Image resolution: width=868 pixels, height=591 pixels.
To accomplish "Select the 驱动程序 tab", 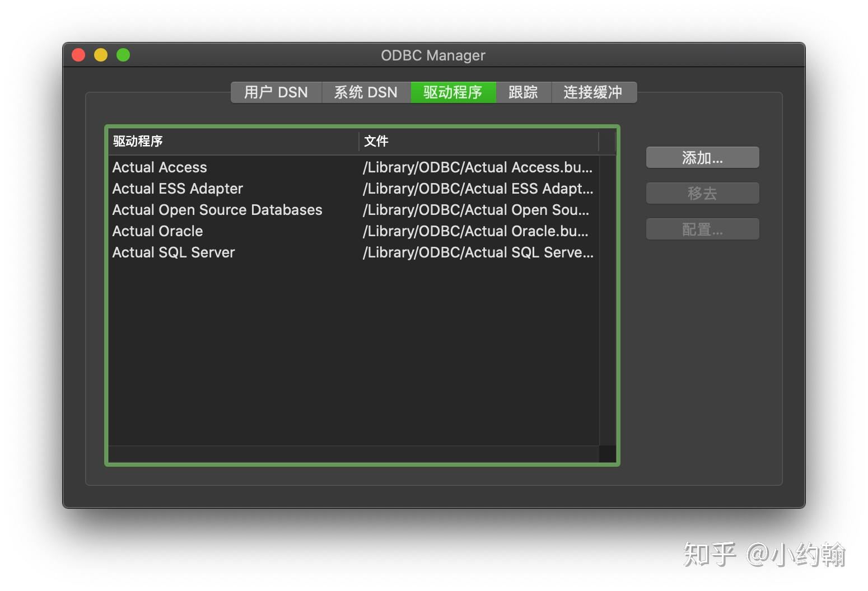I will click(453, 92).
